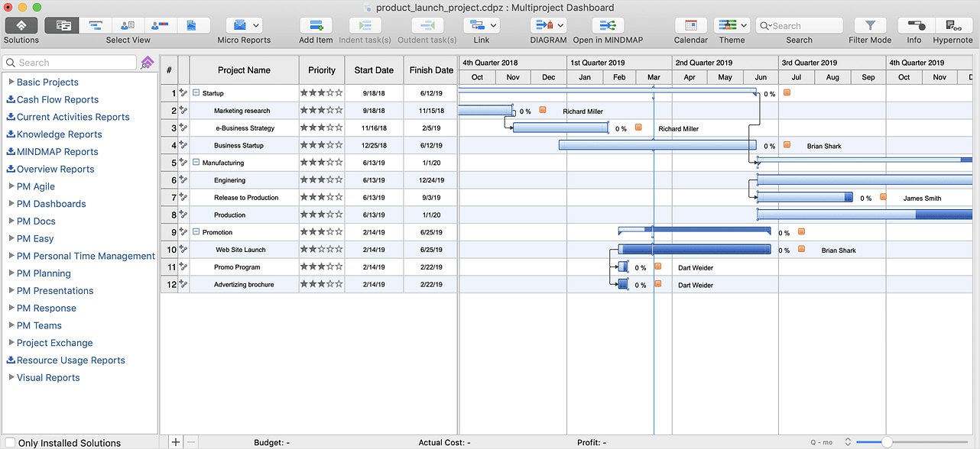Image resolution: width=980 pixels, height=449 pixels.
Task: Switch to the resource view in Select View
Action: click(128, 24)
